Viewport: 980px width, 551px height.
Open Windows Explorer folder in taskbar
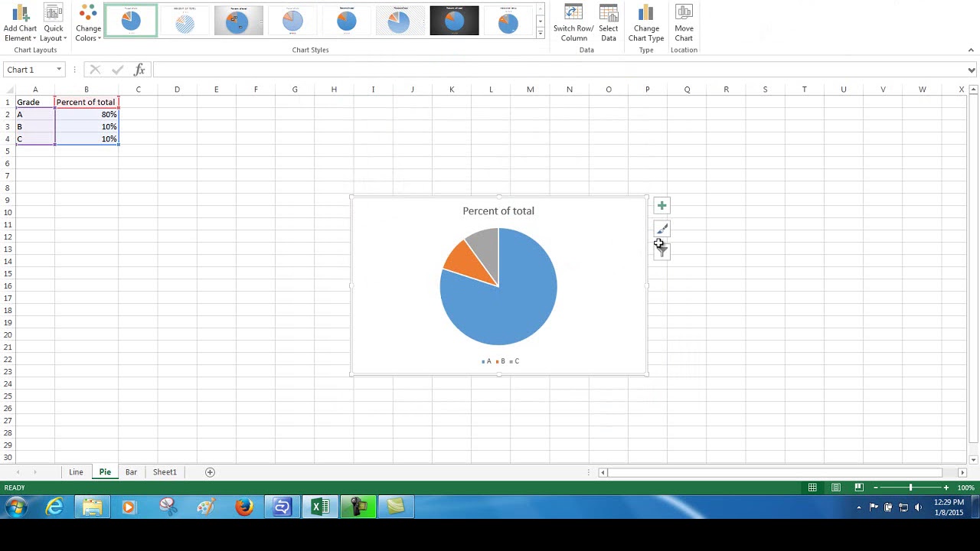pos(93,507)
